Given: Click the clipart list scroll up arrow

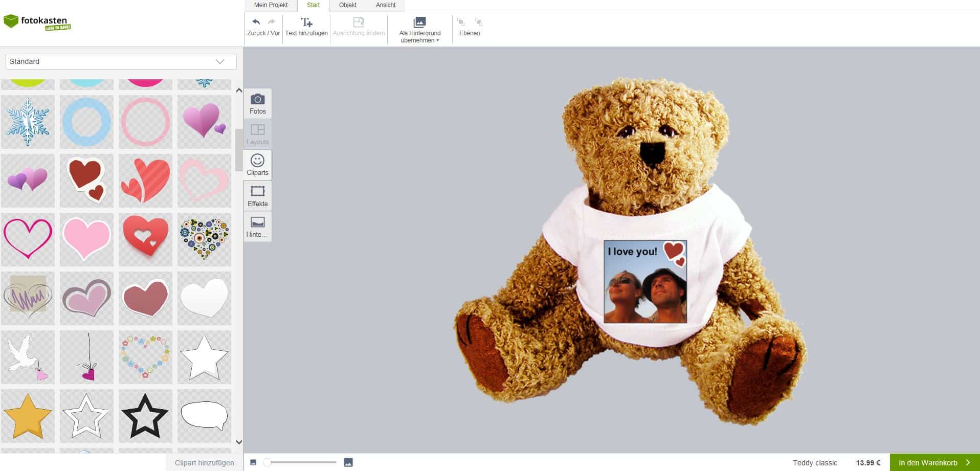Looking at the screenshot, I should click(x=239, y=90).
